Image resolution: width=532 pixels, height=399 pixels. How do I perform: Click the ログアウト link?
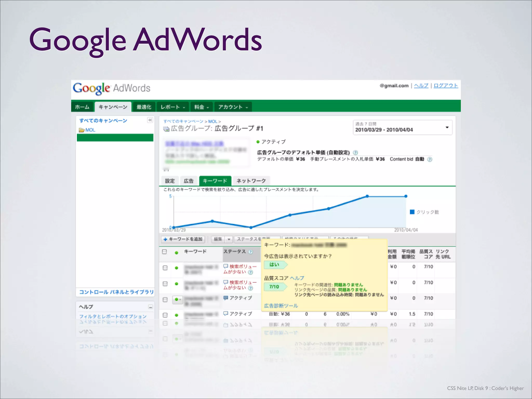tap(446, 85)
